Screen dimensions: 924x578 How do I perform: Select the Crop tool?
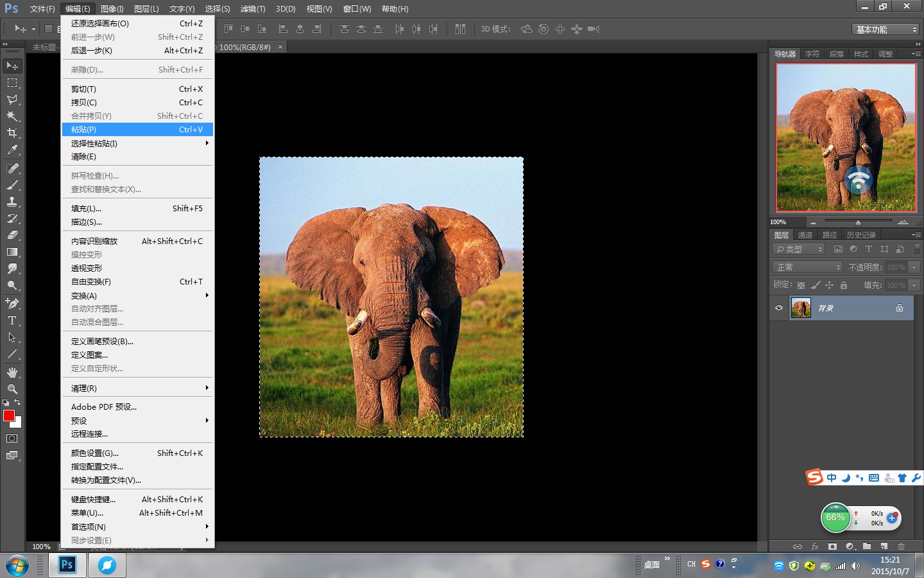(x=12, y=133)
